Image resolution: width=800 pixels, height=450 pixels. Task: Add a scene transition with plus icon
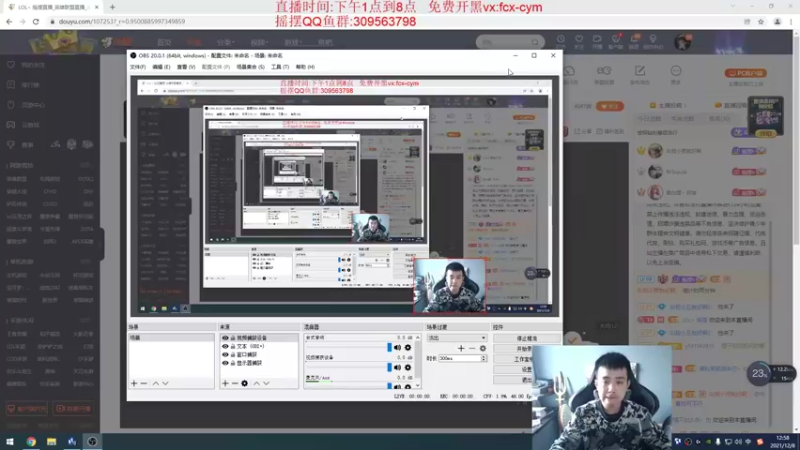461,348
